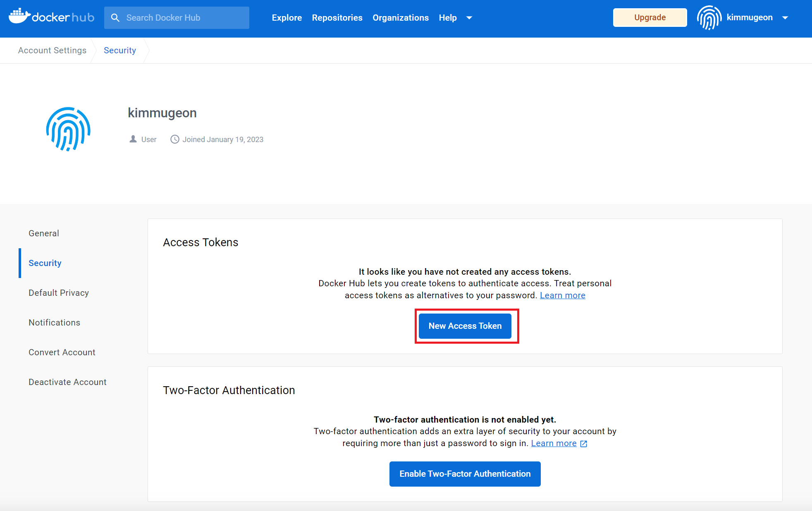Click 'It looks like you have not created' text
This screenshot has height=511, width=812.
pyautogui.click(x=465, y=272)
